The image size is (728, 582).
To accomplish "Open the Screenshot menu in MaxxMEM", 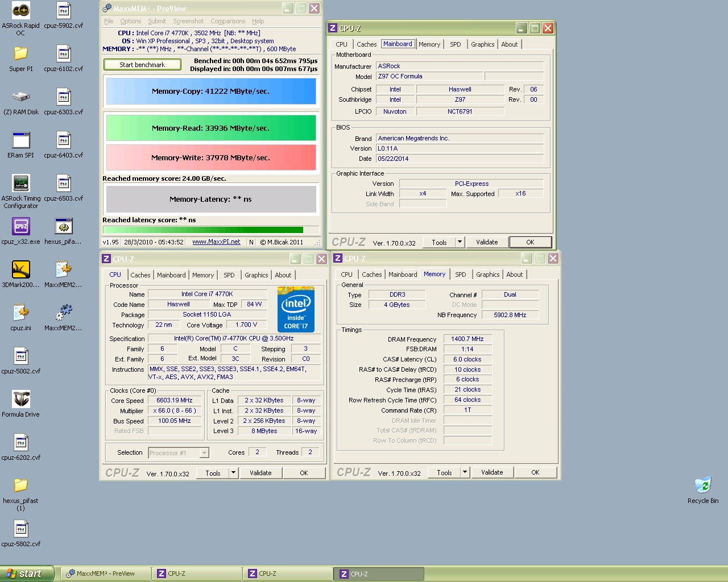I will [188, 21].
